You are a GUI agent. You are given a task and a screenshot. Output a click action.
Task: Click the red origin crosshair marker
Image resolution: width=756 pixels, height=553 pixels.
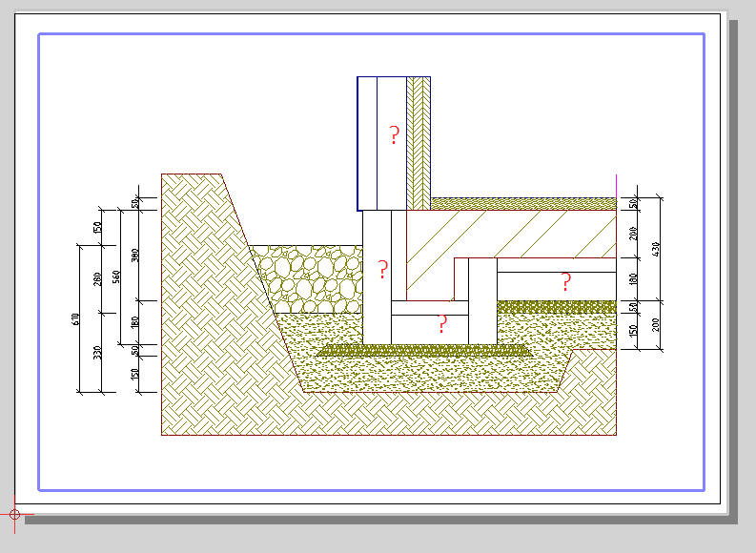[x=13, y=515]
